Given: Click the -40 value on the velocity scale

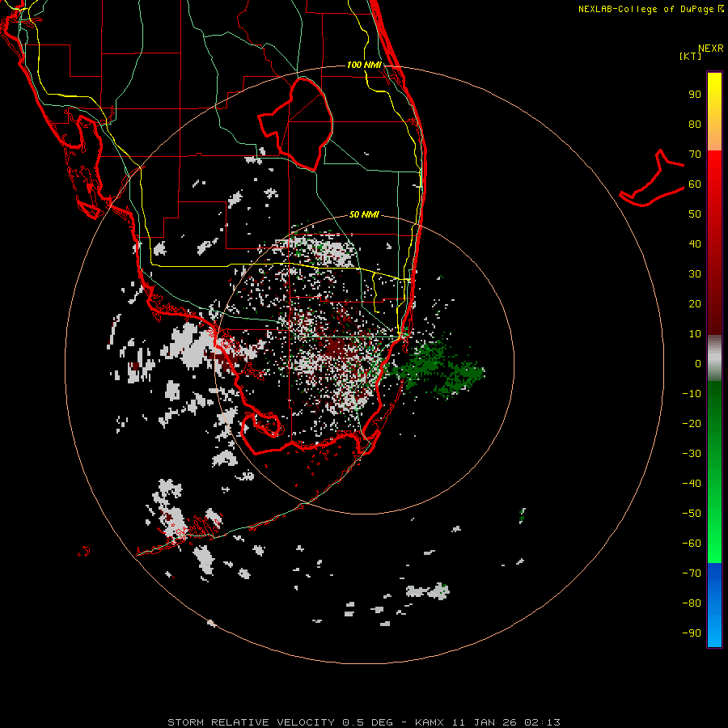Looking at the screenshot, I should pos(692,484).
